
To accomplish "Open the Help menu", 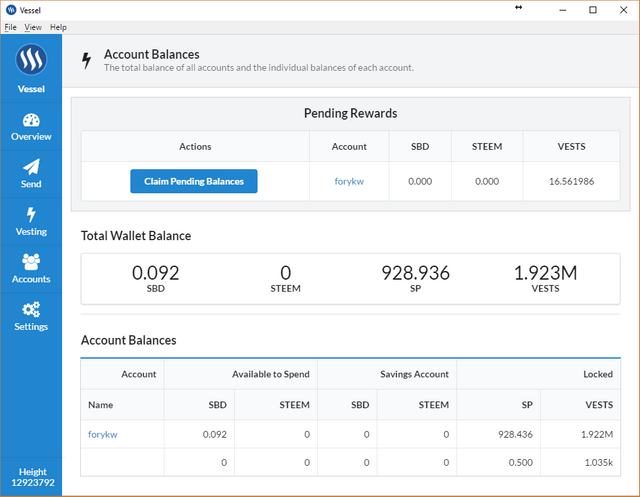I will pyautogui.click(x=58, y=27).
